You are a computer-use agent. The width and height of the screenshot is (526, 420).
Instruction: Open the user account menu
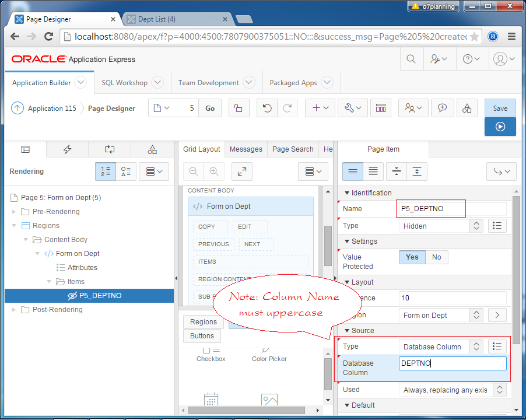point(504,59)
